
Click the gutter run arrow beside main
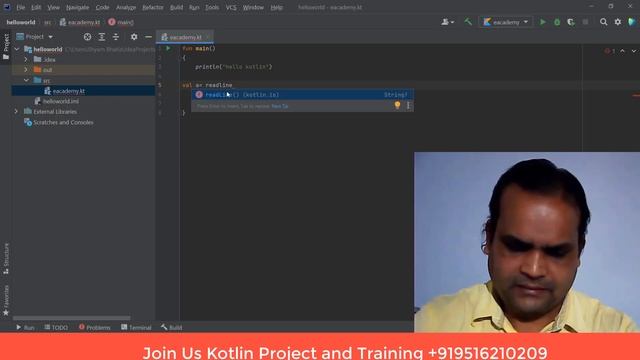(x=168, y=48)
